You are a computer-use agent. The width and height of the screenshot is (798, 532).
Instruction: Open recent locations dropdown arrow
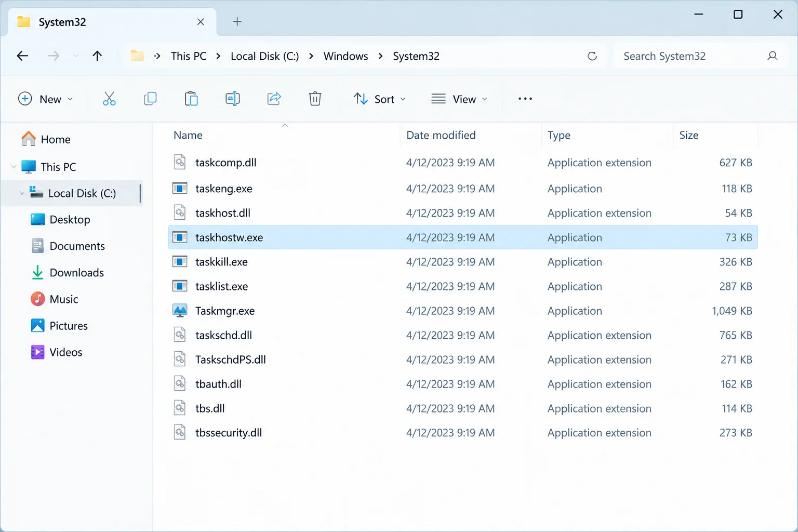(x=76, y=56)
